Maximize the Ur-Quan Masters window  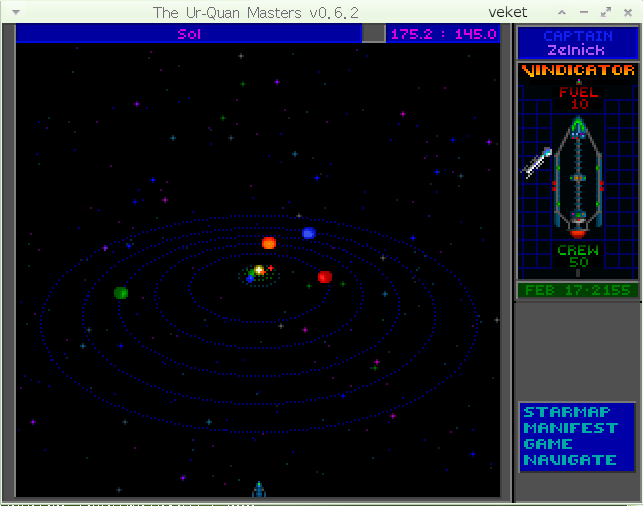pyautogui.click(x=606, y=13)
